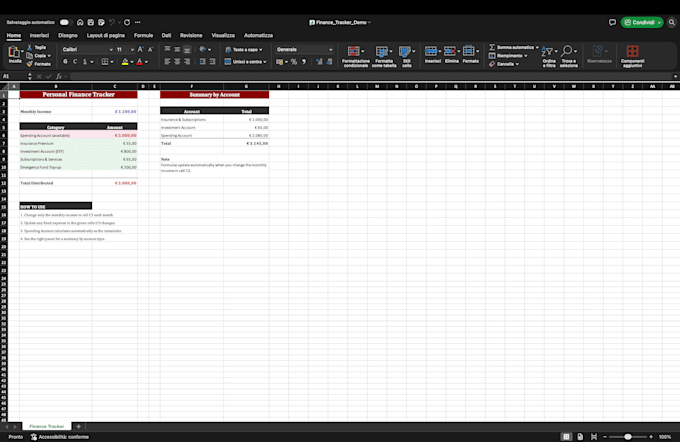Select the Finance Tracker sheet tab
The image size is (680, 442).
pyautogui.click(x=47, y=426)
